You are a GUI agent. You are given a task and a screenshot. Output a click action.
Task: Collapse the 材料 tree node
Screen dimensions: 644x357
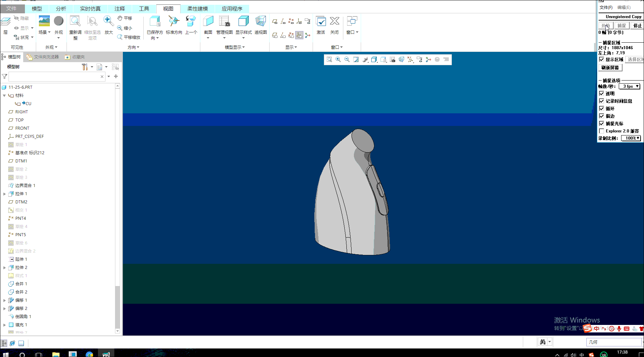tap(4, 96)
